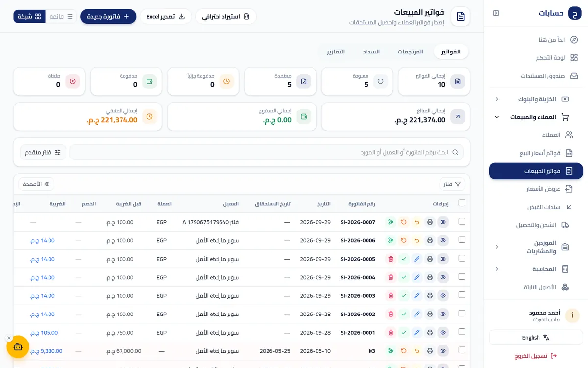Print invoice SI-2026-0001

coord(430,333)
